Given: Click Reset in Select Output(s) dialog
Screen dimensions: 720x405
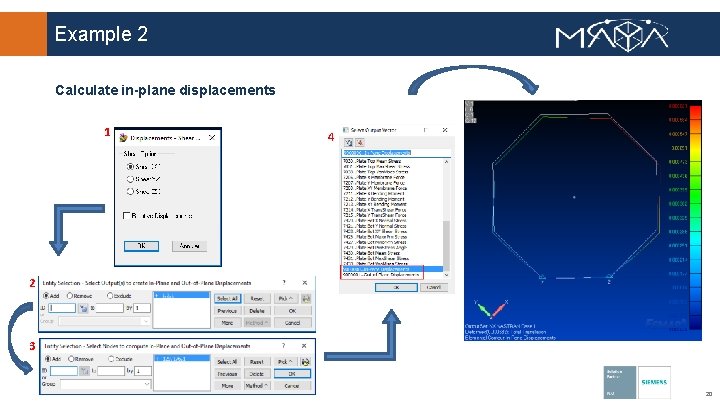Looking at the screenshot, I should [257, 298].
